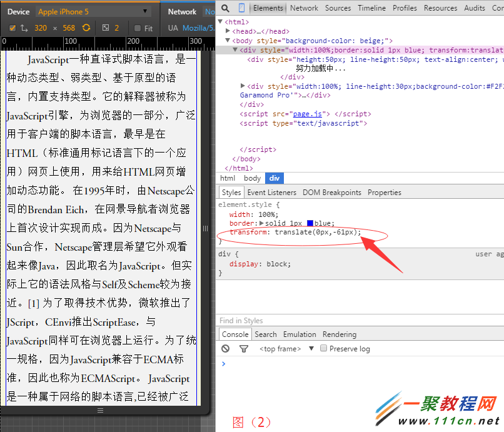Open the Properties tab
The height and width of the screenshot is (432, 504).
tap(385, 192)
